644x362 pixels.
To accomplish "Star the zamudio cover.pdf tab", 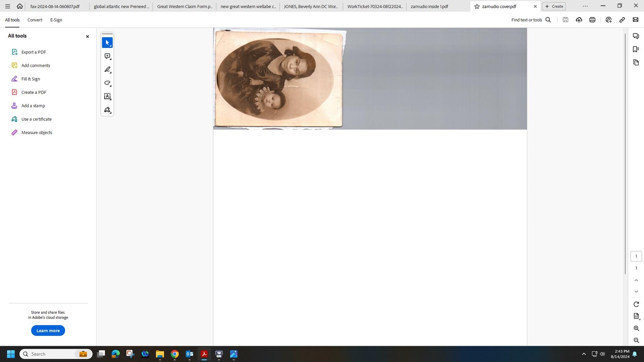I will pyautogui.click(x=477, y=6).
